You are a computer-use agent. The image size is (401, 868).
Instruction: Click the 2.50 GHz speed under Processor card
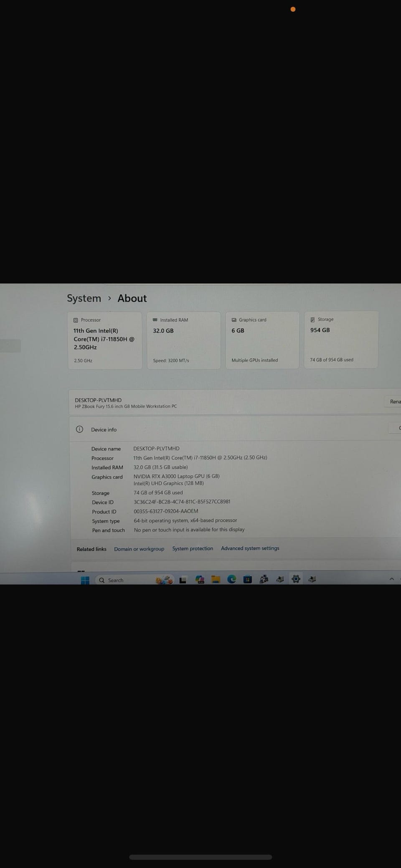click(83, 360)
